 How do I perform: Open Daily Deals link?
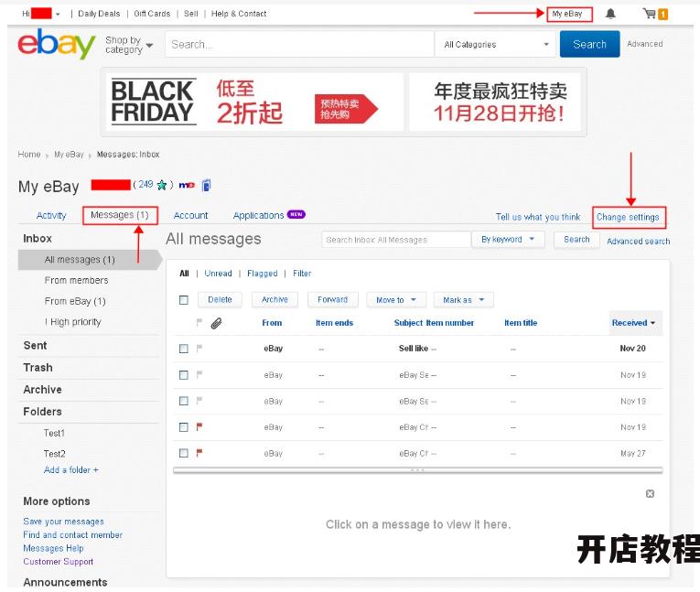click(99, 14)
